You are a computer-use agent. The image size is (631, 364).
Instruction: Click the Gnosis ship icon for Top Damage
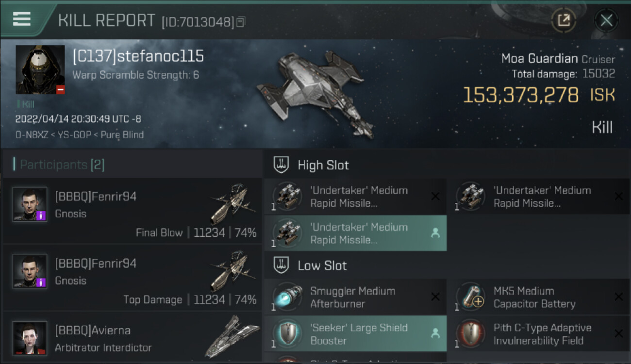pyautogui.click(x=233, y=271)
